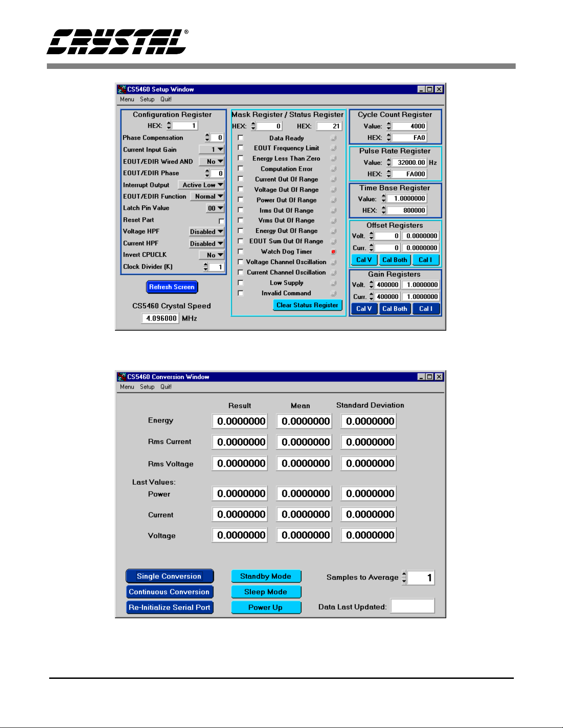Click the Sleep Mode button
Viewport: 563px width, 728px height.
[266, 592]
